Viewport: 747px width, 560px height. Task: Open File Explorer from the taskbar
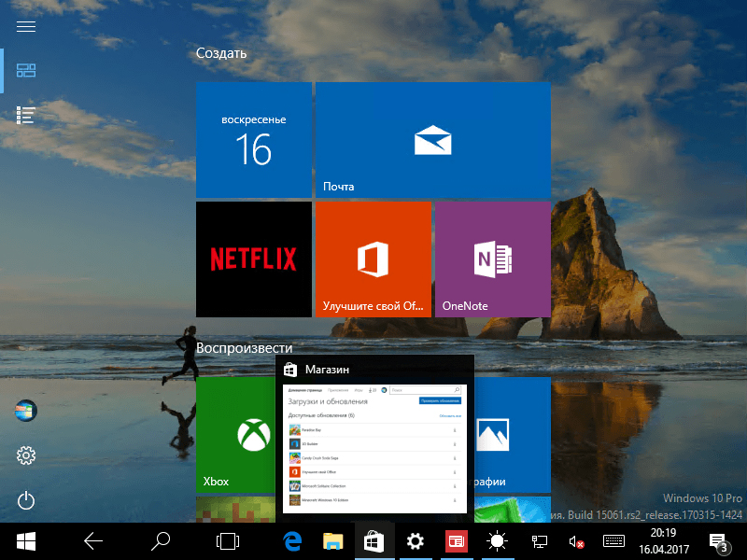[333, 541]
